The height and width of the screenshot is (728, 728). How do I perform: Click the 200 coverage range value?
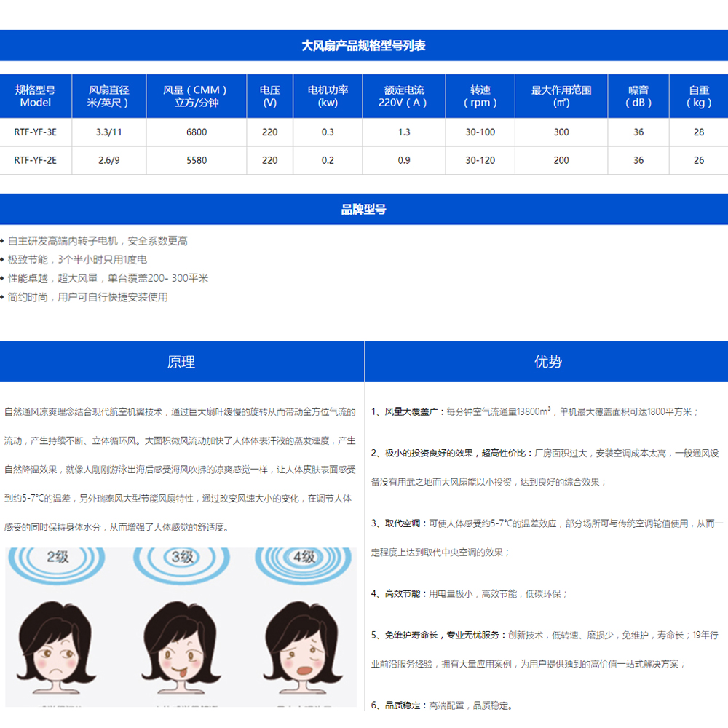(x=561, y=161)
